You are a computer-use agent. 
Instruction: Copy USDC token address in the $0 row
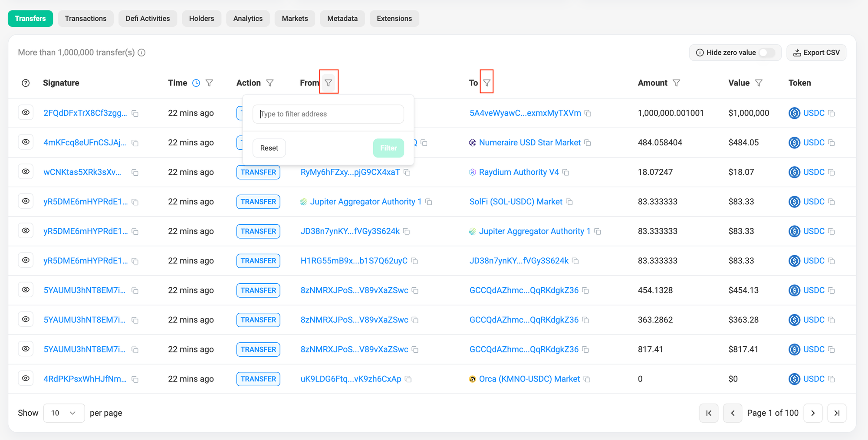832,379
